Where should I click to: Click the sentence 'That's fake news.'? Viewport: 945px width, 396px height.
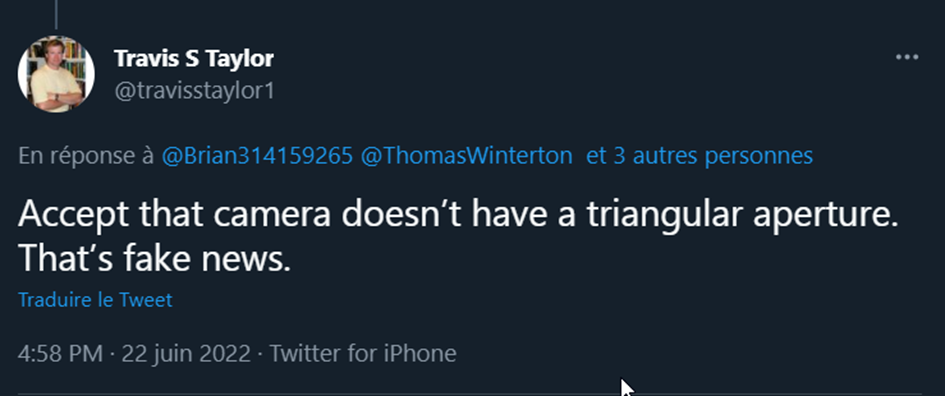click(x=154, y=259)
